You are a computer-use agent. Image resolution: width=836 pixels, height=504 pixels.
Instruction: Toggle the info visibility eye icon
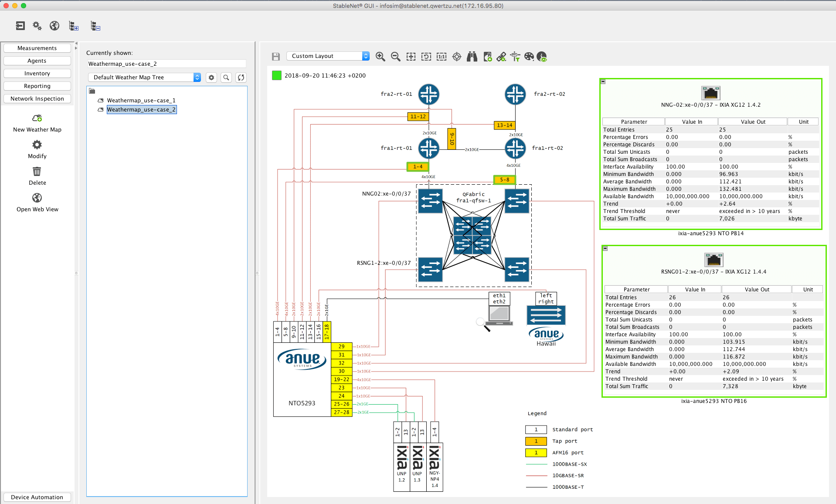pyautogui.click(x=542, y=57)
